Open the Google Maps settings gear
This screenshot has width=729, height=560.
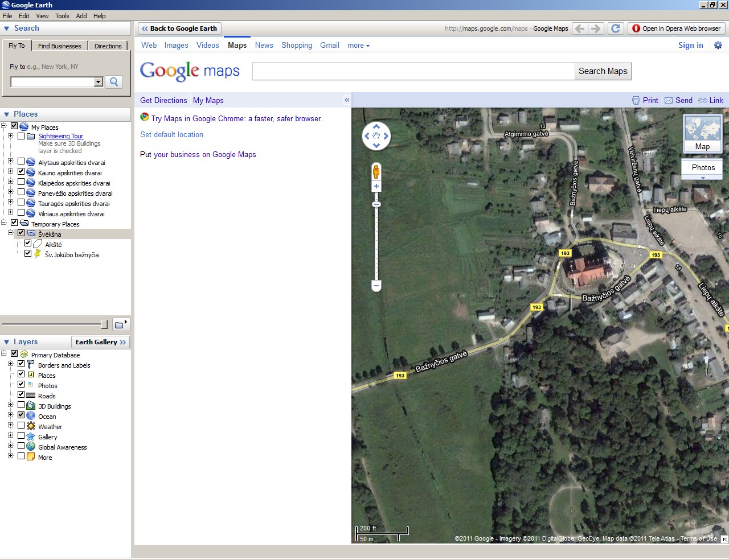pyautogui.click(x=718, y=46)
